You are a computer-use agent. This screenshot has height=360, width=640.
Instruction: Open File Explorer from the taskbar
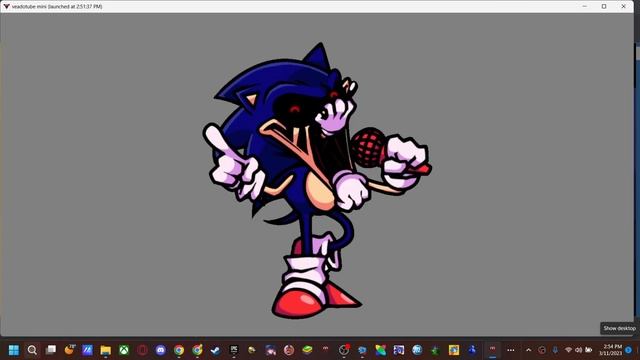click(106, 350)
